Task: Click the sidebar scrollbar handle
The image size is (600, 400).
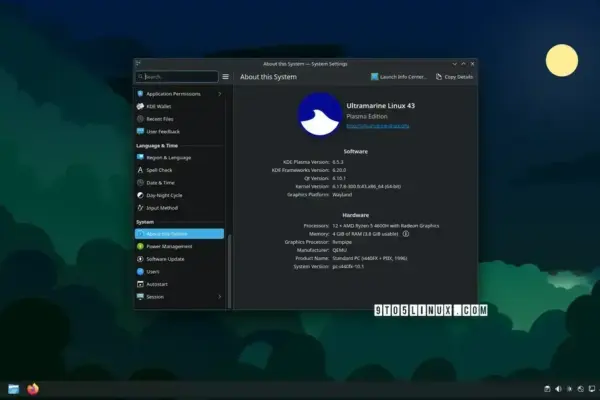Action: 230,271
